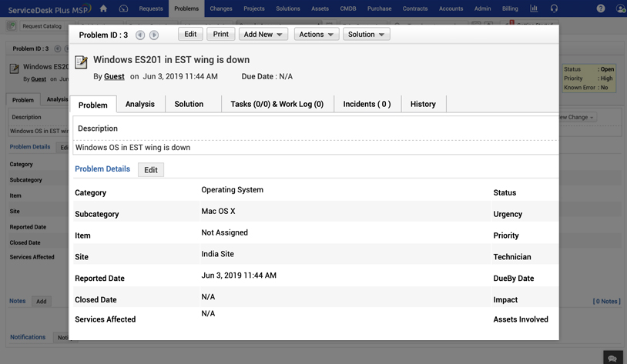Click the 'Due Date : N/A' text
The image size is (627, 364).
click(267, 76)
